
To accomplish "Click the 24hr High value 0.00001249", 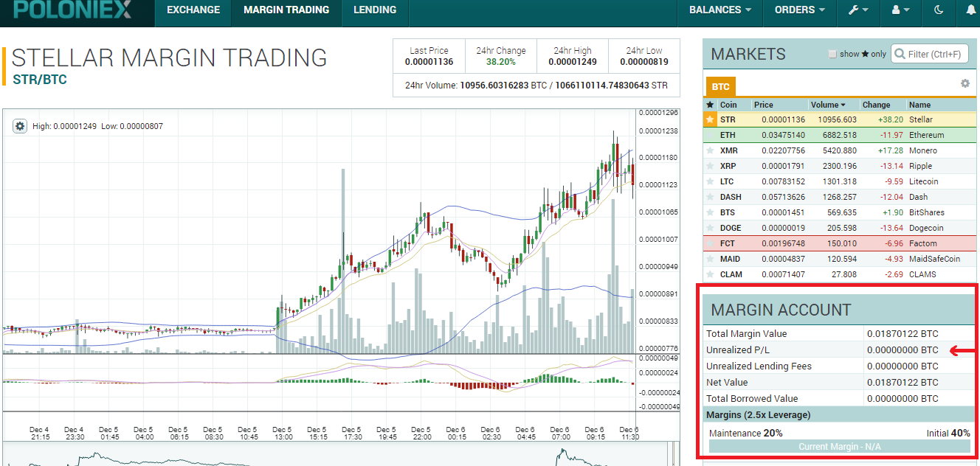I will point(573,62).
